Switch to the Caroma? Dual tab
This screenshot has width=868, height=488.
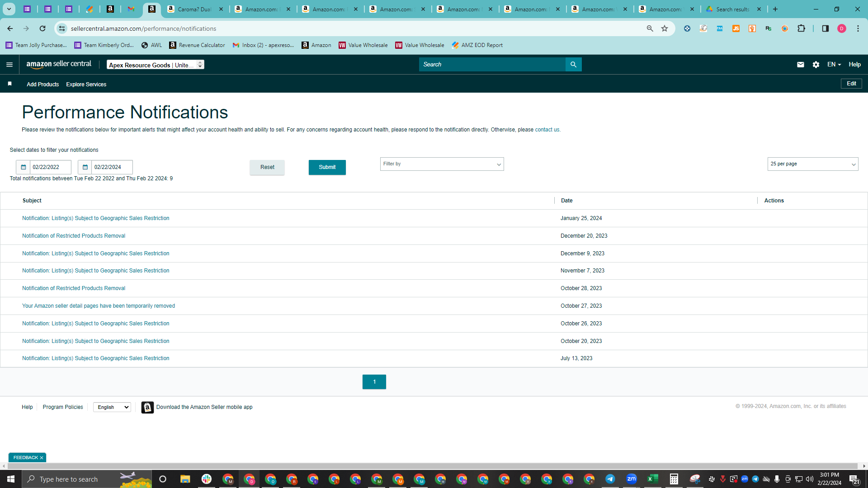pyautogui.click(x=195, y=9)
